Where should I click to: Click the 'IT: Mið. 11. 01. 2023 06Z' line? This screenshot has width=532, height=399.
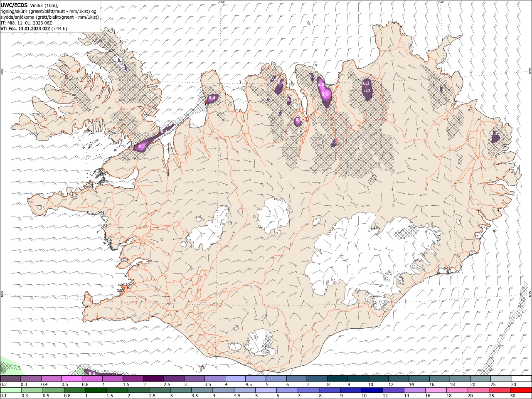coord(26,23)
